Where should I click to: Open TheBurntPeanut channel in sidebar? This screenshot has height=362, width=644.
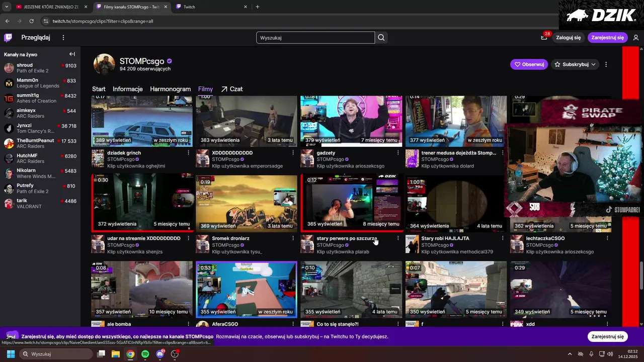pos(40,143)
